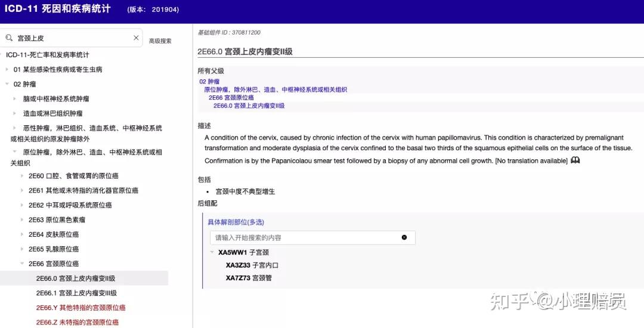Select 2E64 皮肤原位癌
This screenshot has width=644, height=328.
tap(54, 234)
